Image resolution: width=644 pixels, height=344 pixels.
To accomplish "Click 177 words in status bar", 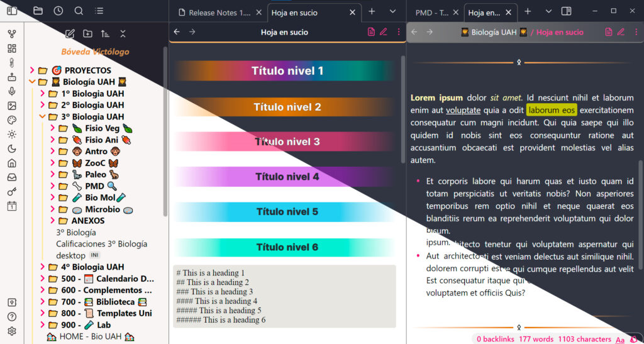I will click(536, 339).
